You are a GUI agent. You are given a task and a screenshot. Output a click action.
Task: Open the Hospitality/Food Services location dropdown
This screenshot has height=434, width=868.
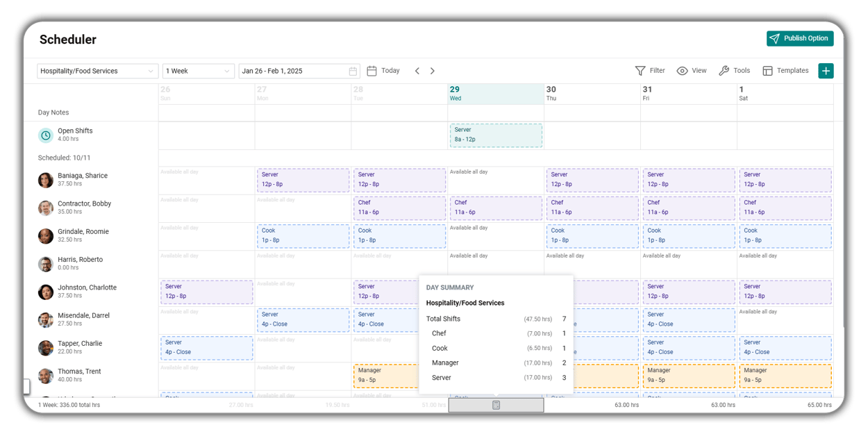(97, 70)
